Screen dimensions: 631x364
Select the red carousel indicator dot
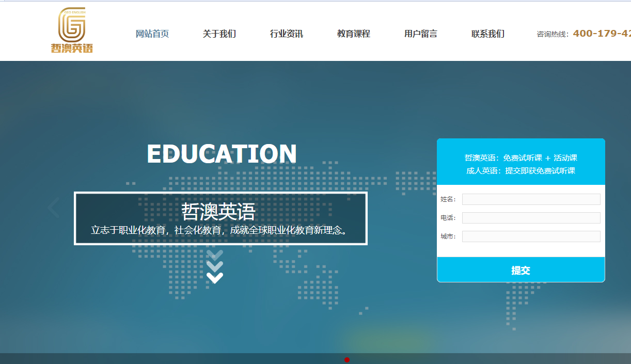point(347,359)
